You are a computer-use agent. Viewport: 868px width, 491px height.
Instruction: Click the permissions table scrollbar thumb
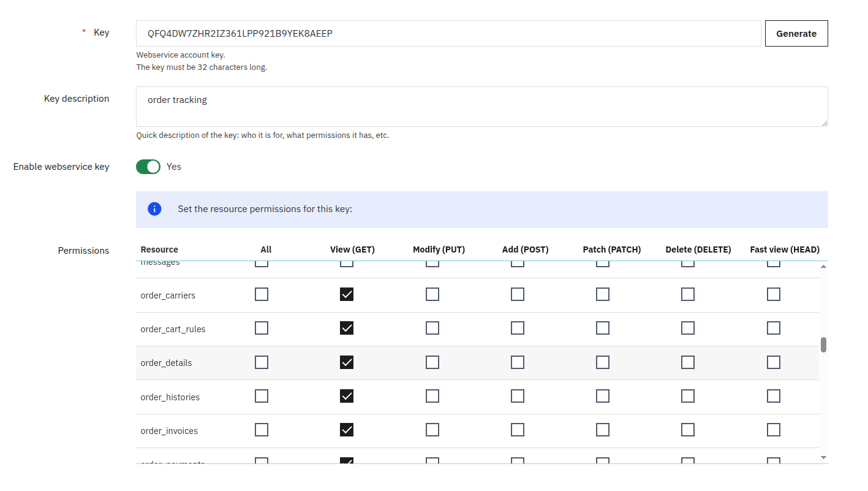click(823, 344)
